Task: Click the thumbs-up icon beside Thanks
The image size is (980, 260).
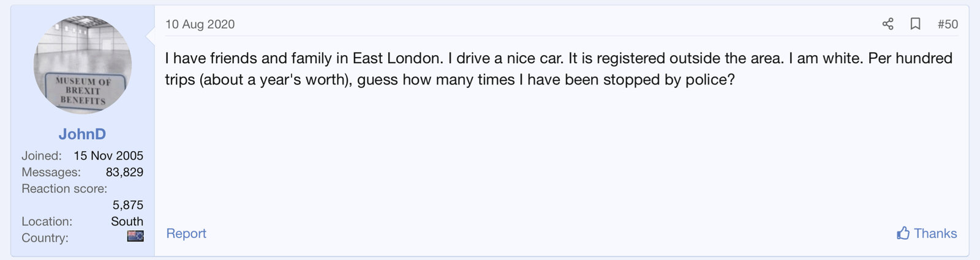Action: pyautogui.click(x=903, y=233)
